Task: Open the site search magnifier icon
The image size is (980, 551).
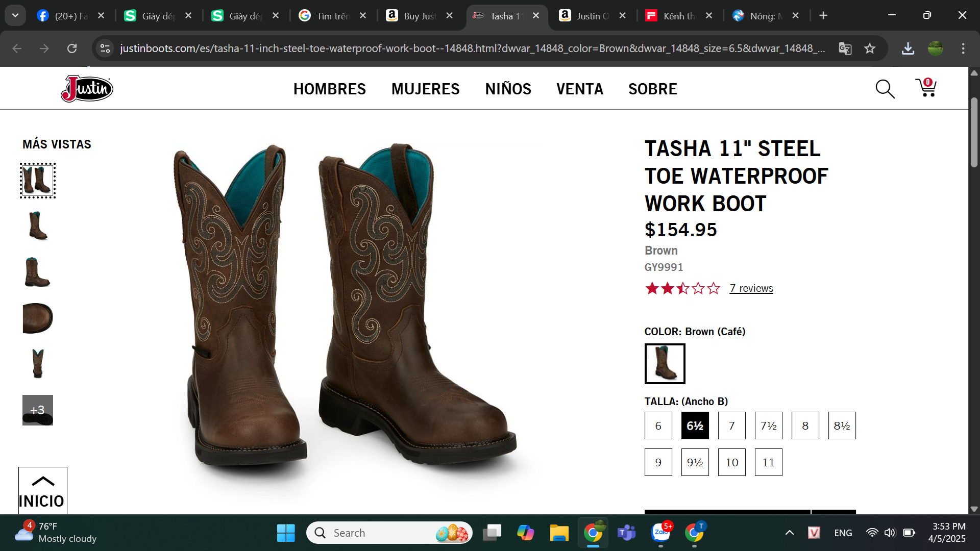Action: coord(885,89)
